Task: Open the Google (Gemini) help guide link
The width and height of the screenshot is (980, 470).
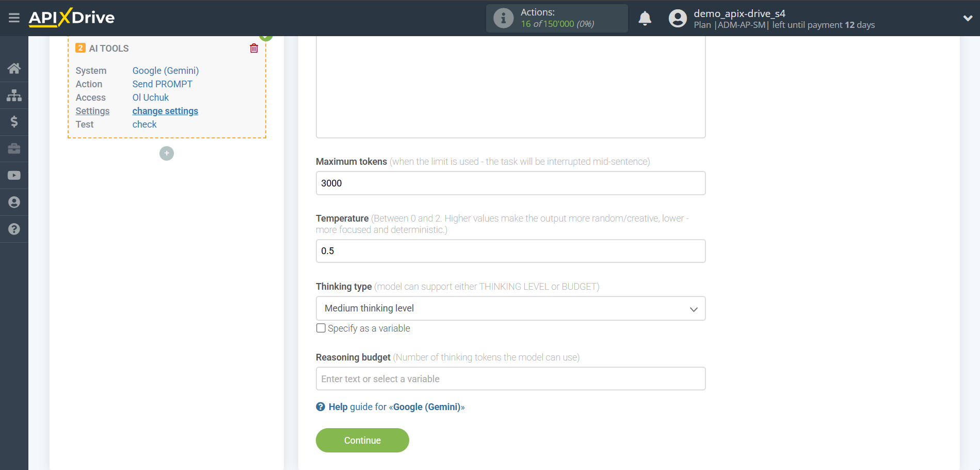Action: pyautogui.click(x=396, y=407)
